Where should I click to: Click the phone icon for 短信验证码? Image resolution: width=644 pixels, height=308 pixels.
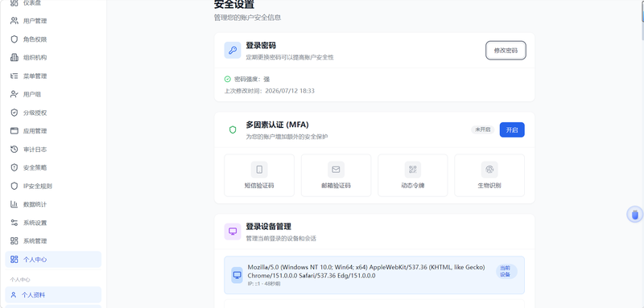(259, 170)
